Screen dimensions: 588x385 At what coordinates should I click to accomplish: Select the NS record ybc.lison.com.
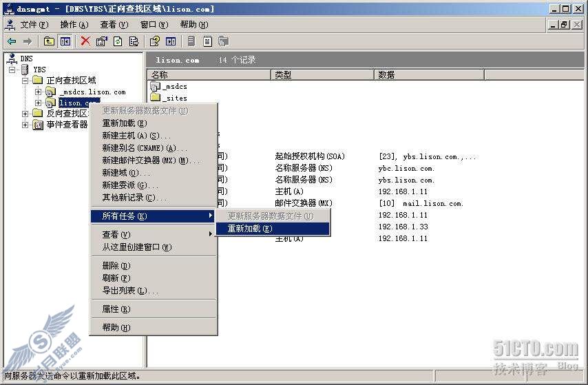(x=406, y=168)
